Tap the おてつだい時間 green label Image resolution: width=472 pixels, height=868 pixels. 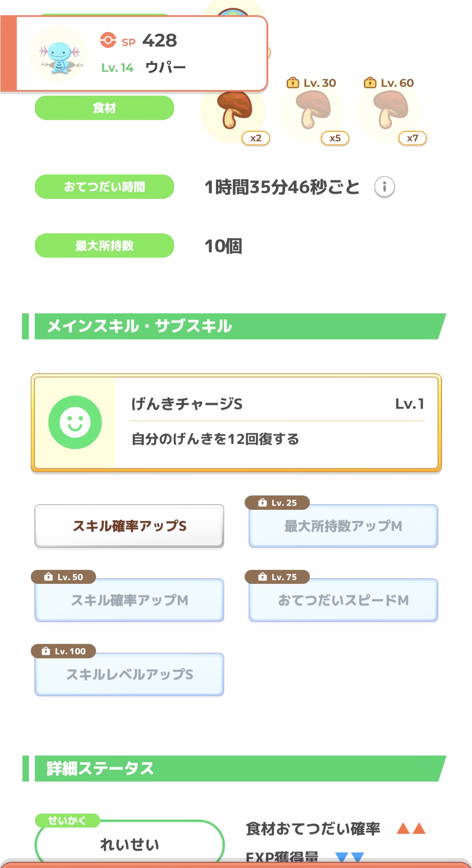(x=104, y=186)
